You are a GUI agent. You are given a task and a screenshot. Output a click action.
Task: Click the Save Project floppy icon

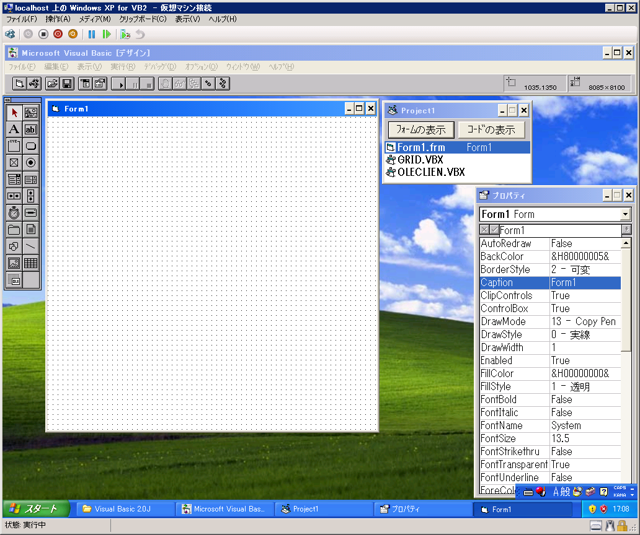[x=67, y=84]
